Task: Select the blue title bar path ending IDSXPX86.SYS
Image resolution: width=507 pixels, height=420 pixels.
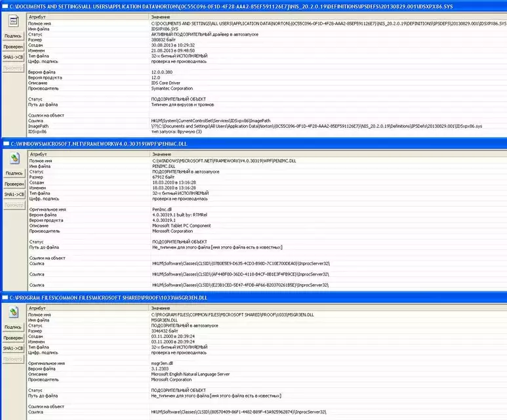Action: pos(231,7)
